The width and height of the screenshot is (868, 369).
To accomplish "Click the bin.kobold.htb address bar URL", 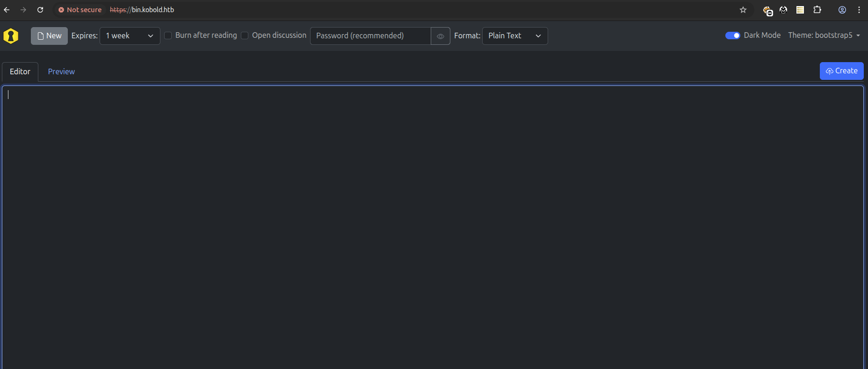I will click(x=142, y=10).
